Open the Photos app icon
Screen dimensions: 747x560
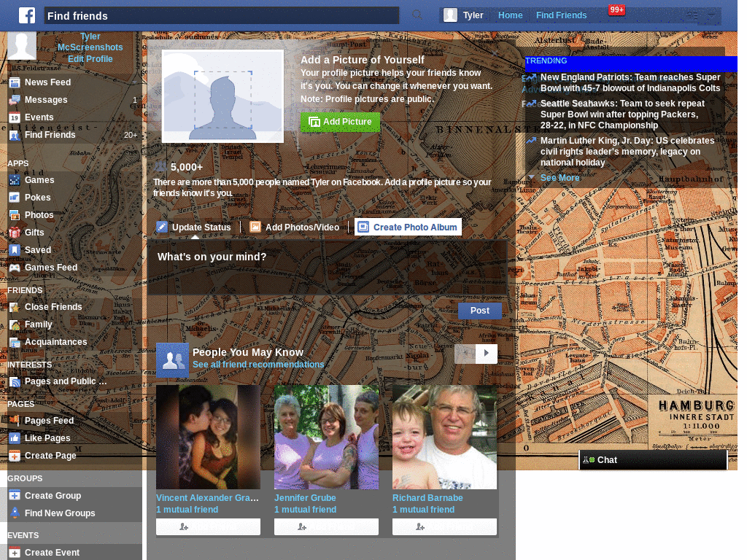[15, 215]
